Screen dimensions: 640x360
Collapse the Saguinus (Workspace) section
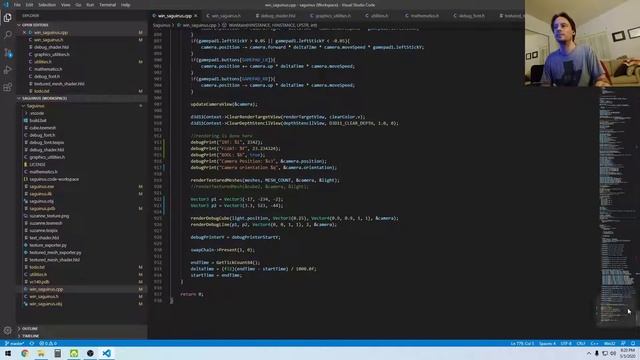[x=19, y=98]
